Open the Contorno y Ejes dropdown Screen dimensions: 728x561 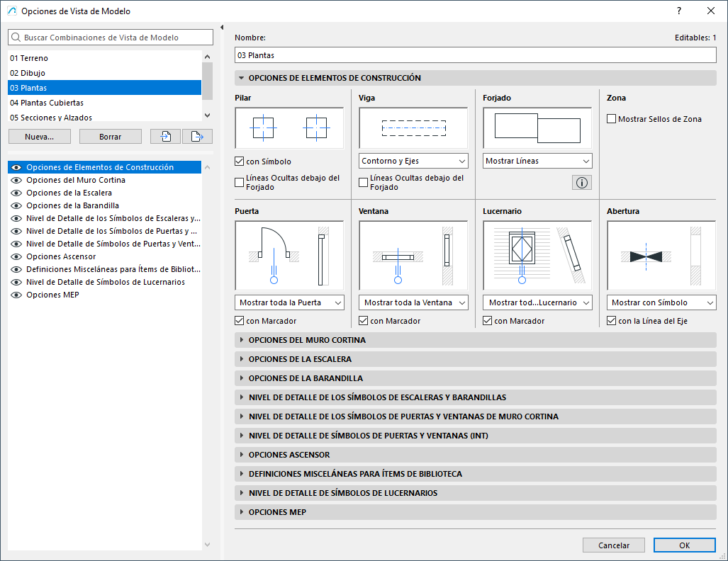[x=413, y=161]
